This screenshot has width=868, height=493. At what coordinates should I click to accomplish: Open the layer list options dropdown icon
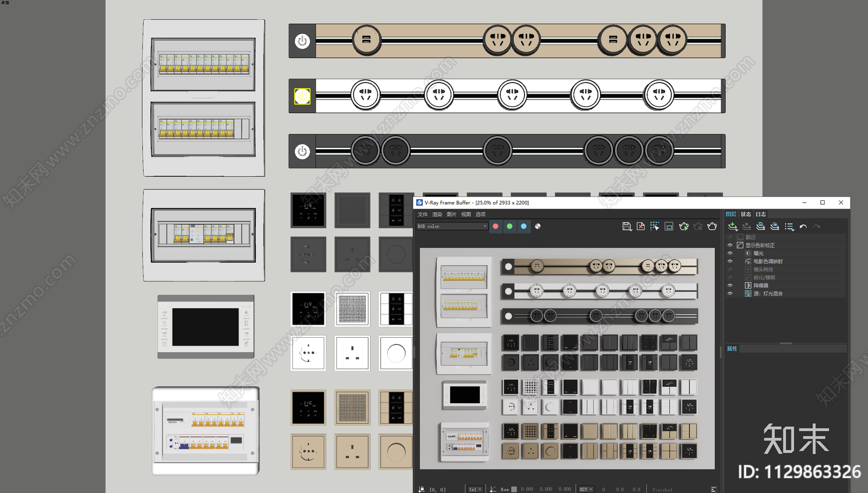(789, 226)
